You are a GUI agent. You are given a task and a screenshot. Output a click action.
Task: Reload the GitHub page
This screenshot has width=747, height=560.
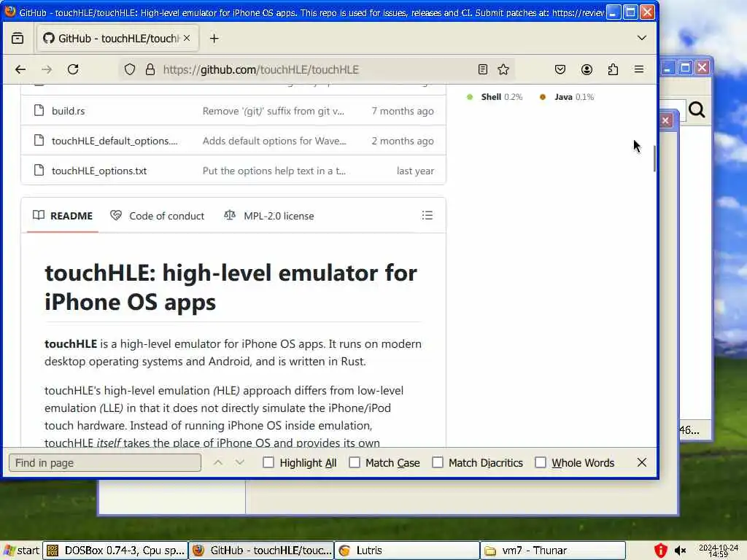point(73,69)
